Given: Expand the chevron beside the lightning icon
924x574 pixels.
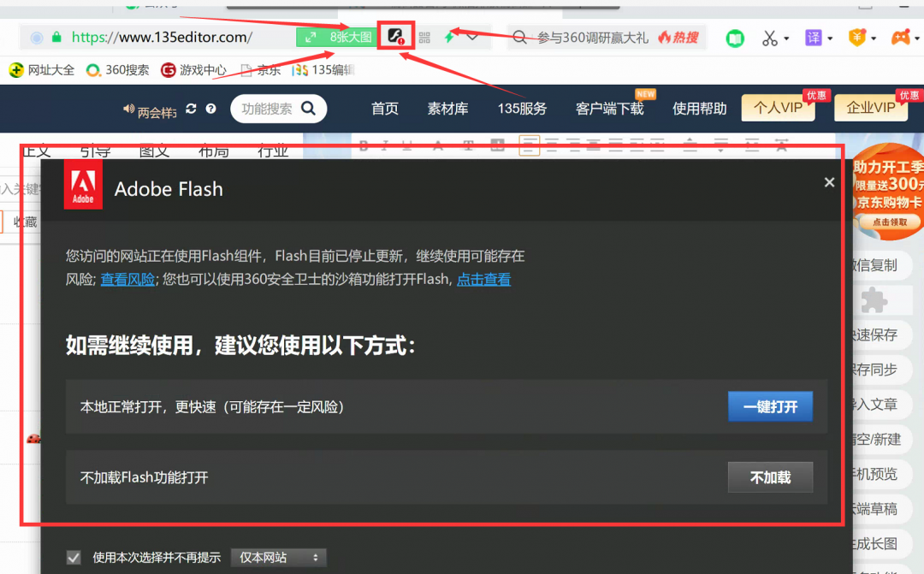Looking at the screenshot, I should coord(472,37).
